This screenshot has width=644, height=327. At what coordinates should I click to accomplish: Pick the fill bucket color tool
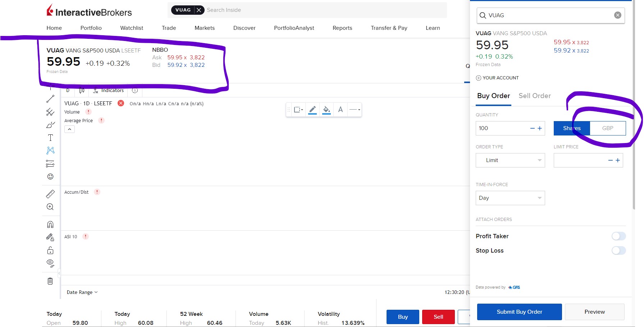pyautogui.click(x=326, y=110)
